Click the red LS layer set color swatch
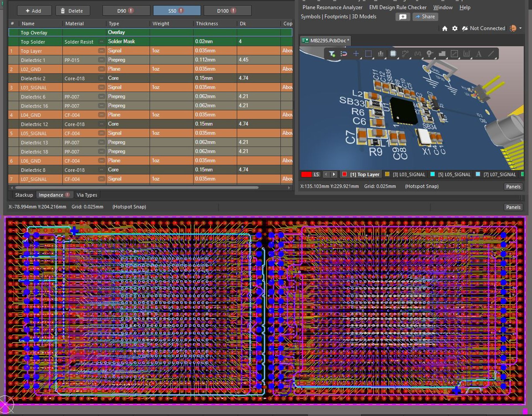Viewport: 532px width, 416px height. [306, 175]
